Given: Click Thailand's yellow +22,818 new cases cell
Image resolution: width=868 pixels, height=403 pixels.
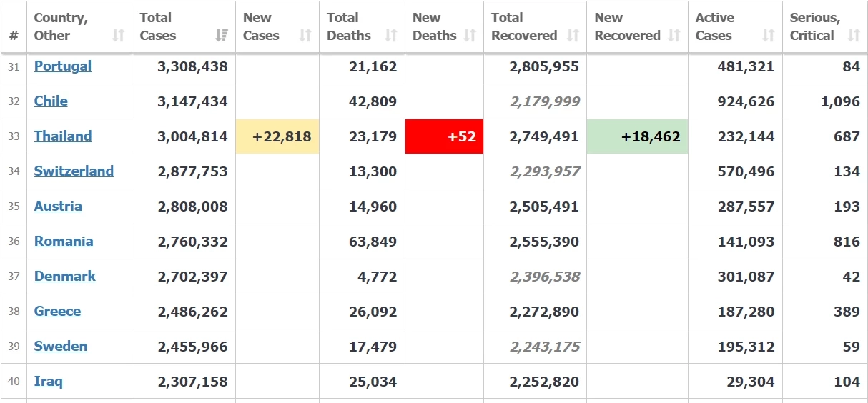Looking at the screenshot, I should [277, 136].
